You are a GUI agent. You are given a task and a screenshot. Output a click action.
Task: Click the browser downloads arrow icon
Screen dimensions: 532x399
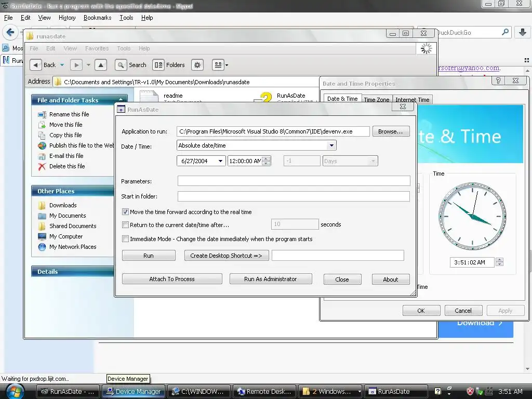[x=523, y=32]
